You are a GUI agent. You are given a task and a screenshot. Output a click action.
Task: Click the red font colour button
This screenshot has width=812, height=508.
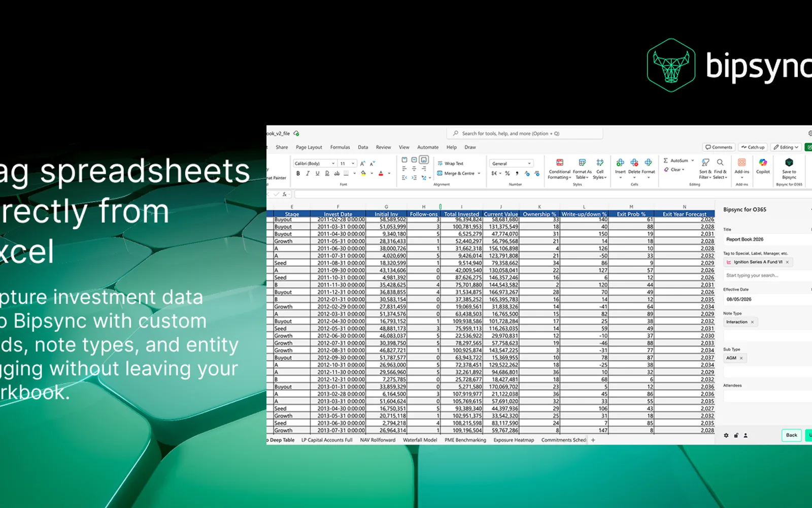381,173
